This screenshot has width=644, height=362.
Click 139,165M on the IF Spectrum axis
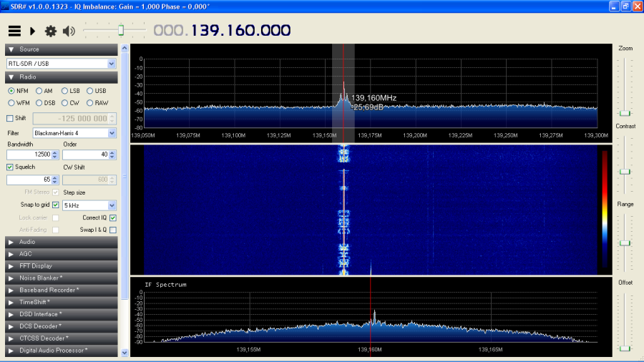(490, 350)
